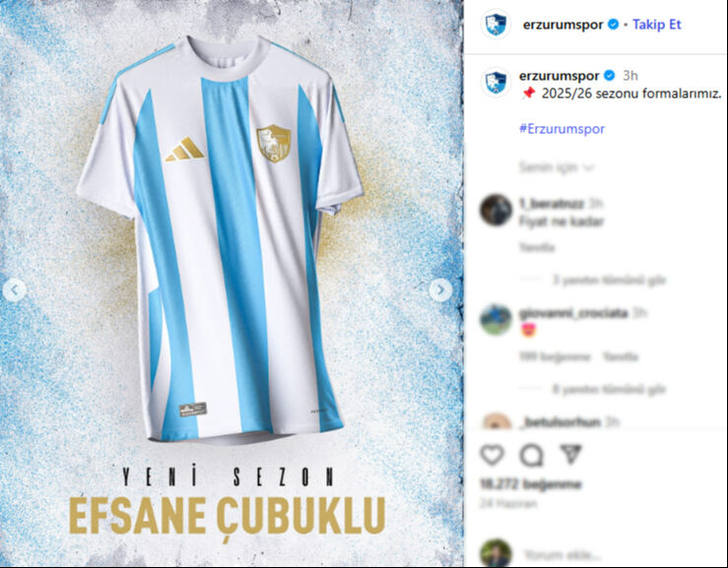View the first commenter's profile picture

tap(496, 211)
